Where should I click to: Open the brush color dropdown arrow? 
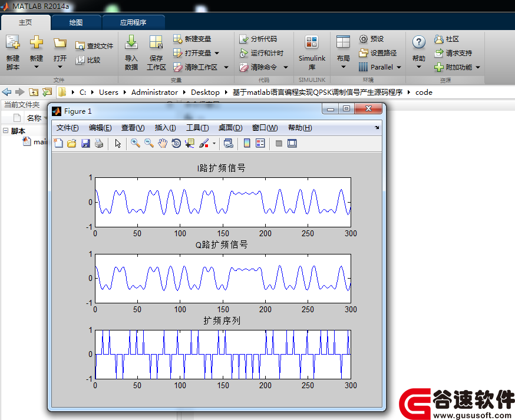pyautogui.click(x=214, y=144)
